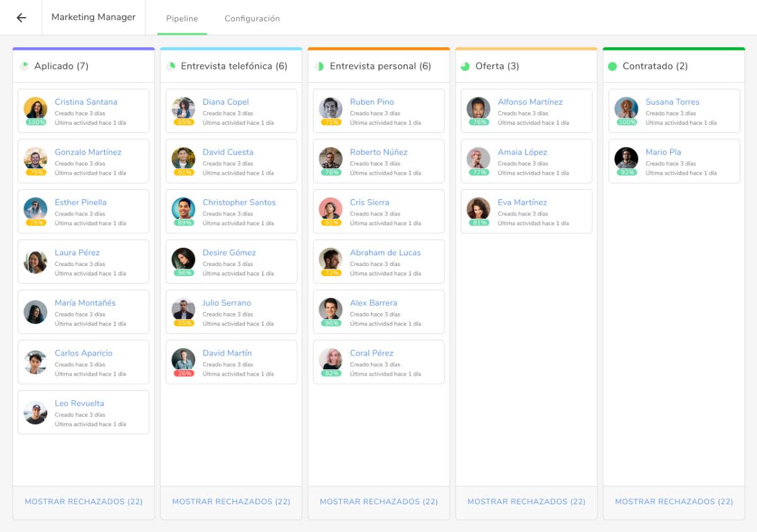Viewport: 757px width, 532px height.
Task: Show rejected candidates in Contratado column
Action: 673,501
